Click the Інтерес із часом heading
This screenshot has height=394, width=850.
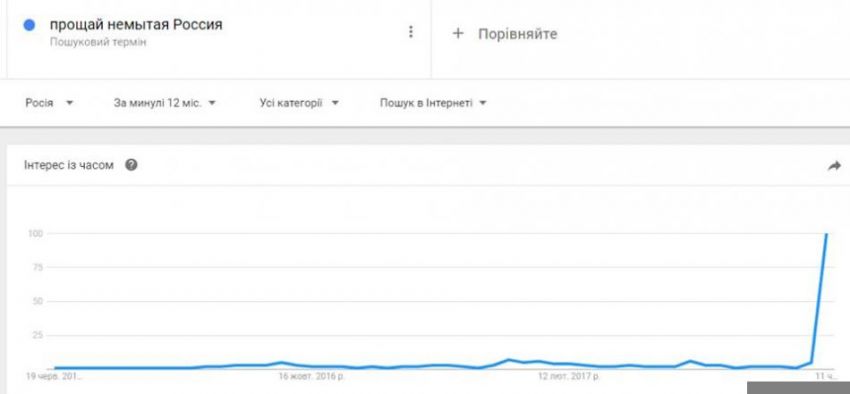click(x=69, y=165)
